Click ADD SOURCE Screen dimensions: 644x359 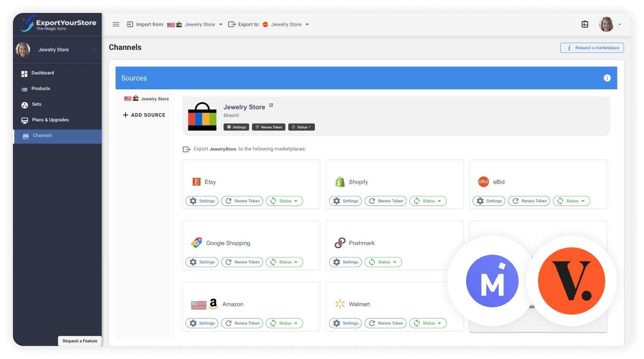pyautogui.click(x=144, y=115)
